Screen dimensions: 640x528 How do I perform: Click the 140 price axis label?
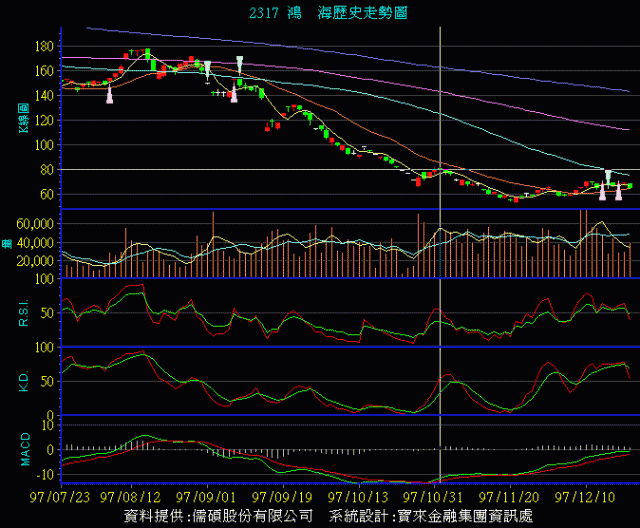tap(44, 95)
